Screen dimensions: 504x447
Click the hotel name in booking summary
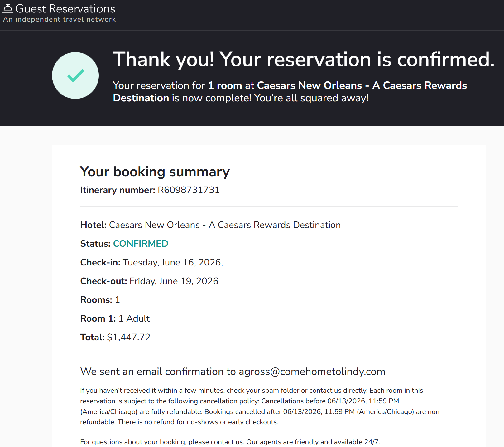(225, 225)
